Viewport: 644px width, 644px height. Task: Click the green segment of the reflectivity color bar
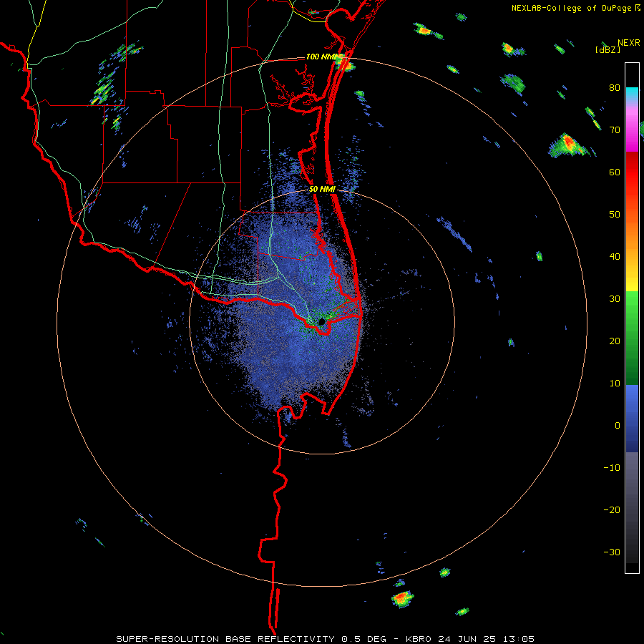point(632,338)
